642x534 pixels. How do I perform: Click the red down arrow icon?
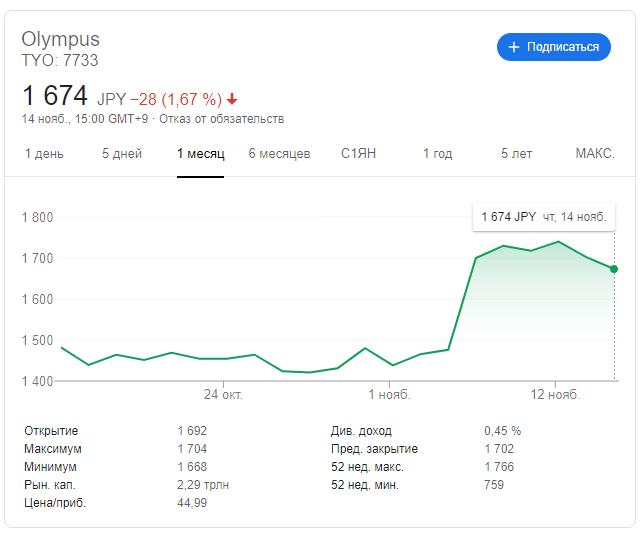(x=232, y=99)
